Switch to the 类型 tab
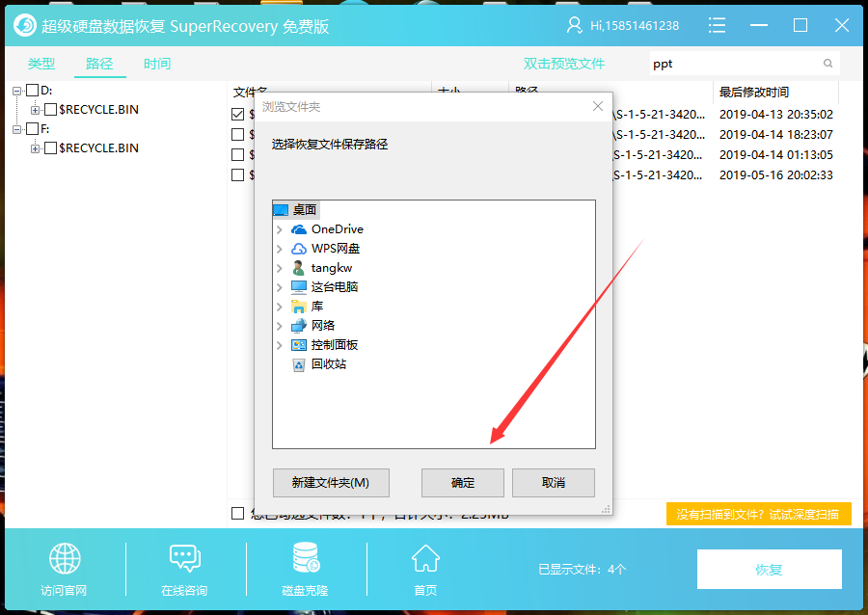The width and height of the screenshot is (868, 615). (41, 64)
